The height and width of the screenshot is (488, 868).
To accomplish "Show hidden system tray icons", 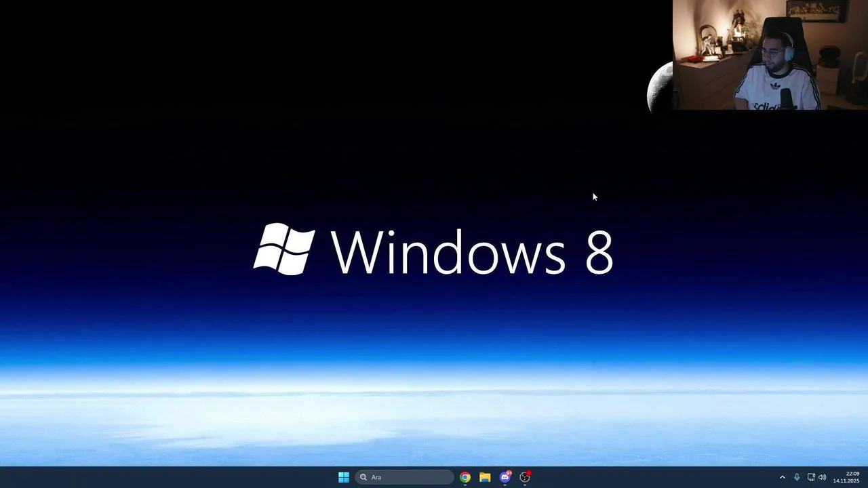I will point(782,477).
